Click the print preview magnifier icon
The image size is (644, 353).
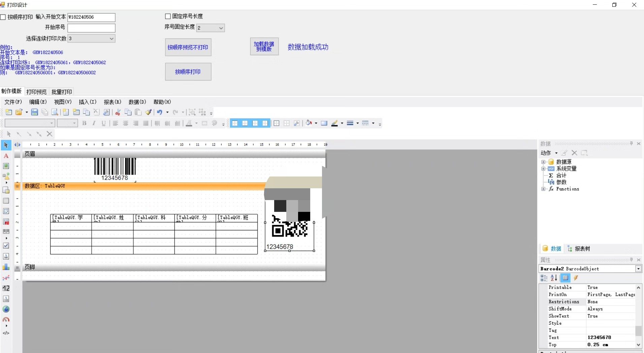pos(55,113)
